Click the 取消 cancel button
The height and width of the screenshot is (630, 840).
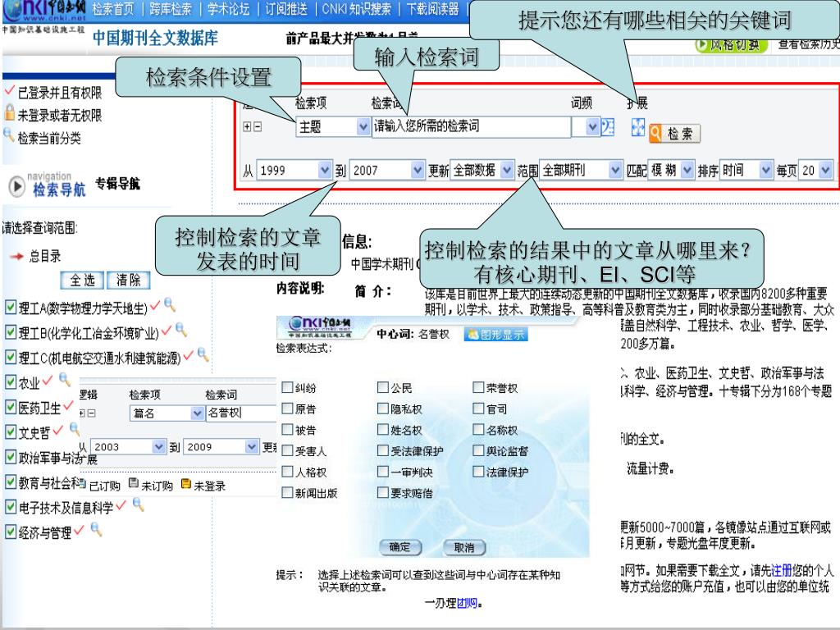(x=464, y=547)
